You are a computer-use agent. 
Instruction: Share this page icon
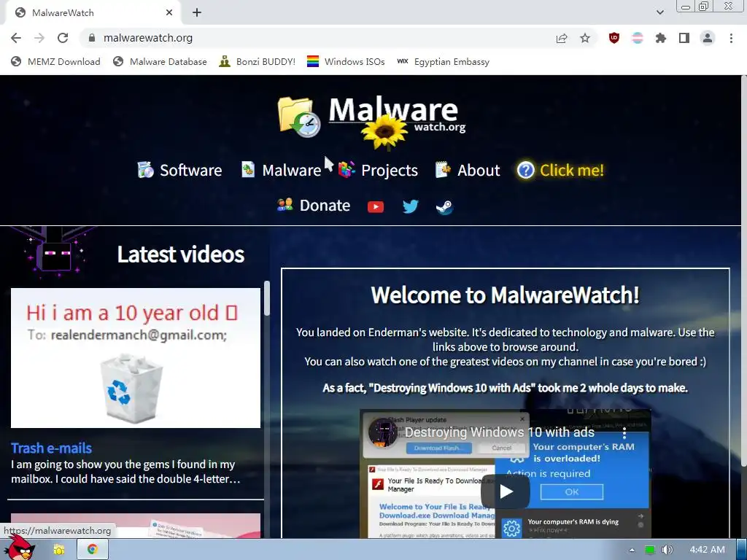[562, 38]
